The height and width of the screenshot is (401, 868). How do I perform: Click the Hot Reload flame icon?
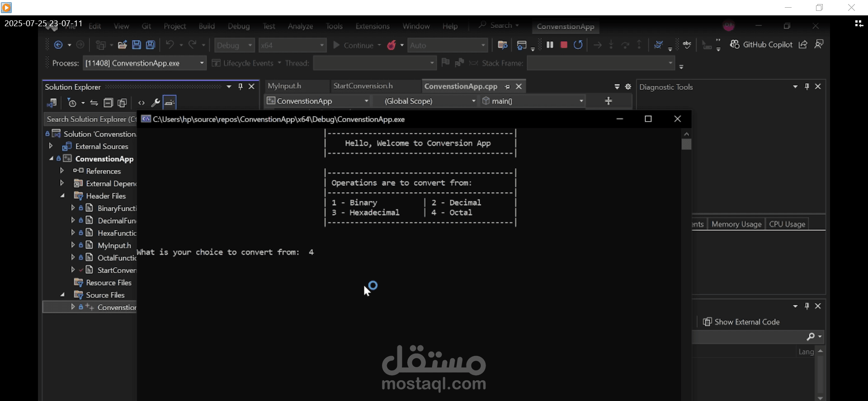pyautogui.click(x=392, y=45)
